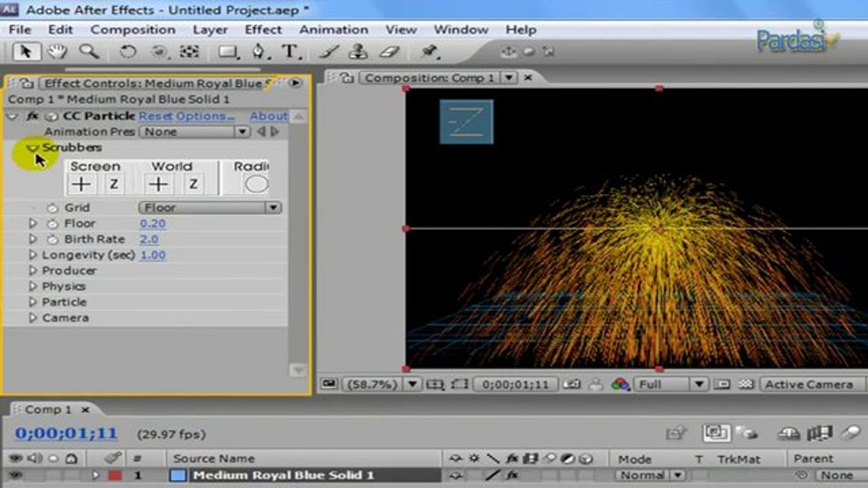The image size is (868, 488).
Task: Toggle the Birth Rate stopwatch
Action: coord(52,239)
